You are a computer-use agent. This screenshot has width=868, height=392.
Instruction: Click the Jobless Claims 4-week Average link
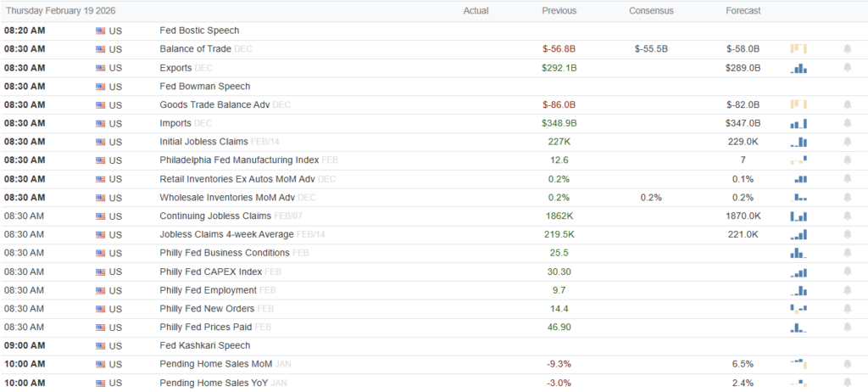226,234
